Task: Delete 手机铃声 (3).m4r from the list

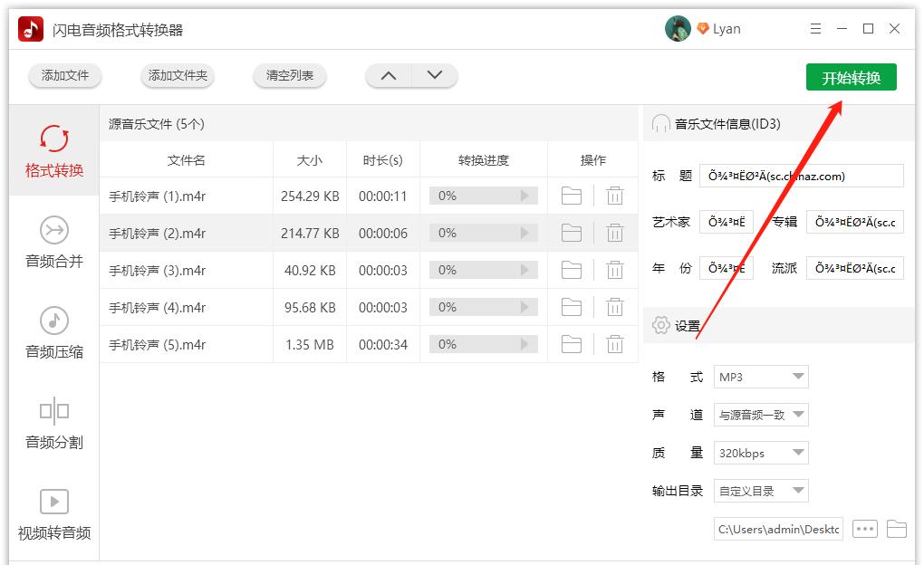Action: 615,270
